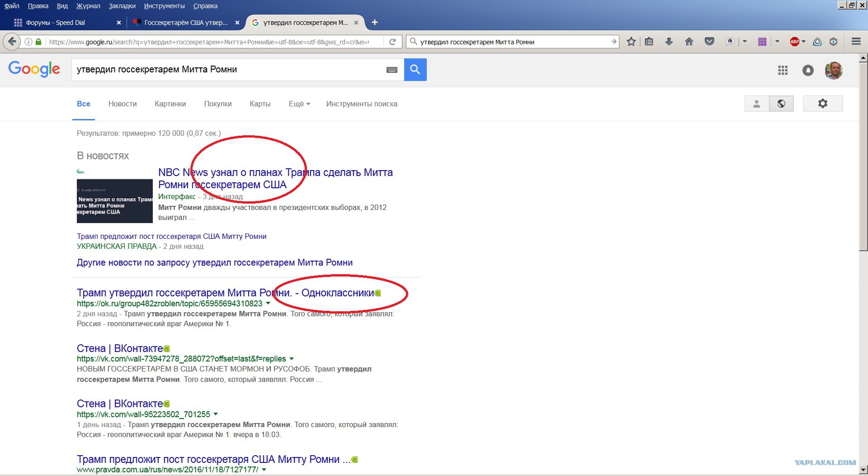This screenshot has height=476, width=868.
Task: Bookmark this page with the star icon
Action: point(631,42)
